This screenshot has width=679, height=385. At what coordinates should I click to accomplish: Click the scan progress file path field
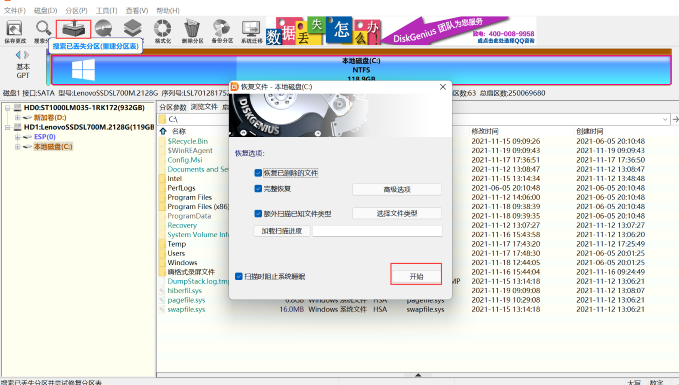click(x=377, y=231)
